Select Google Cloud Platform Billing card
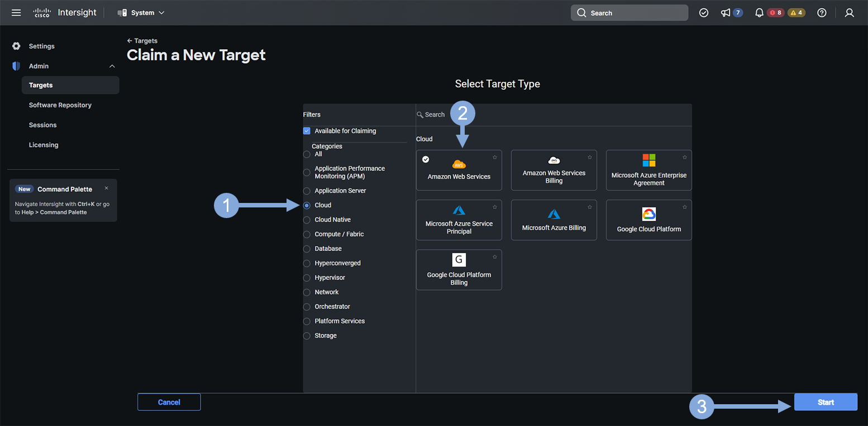This screenshot has width=868, height=426. coord(459,269)
